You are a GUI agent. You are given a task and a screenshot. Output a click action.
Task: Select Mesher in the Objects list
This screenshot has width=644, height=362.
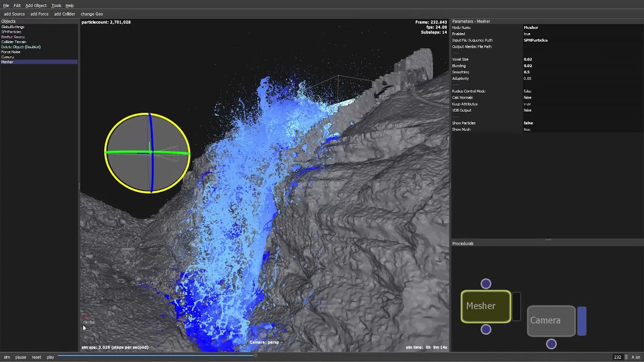click(x=39, y=62)
